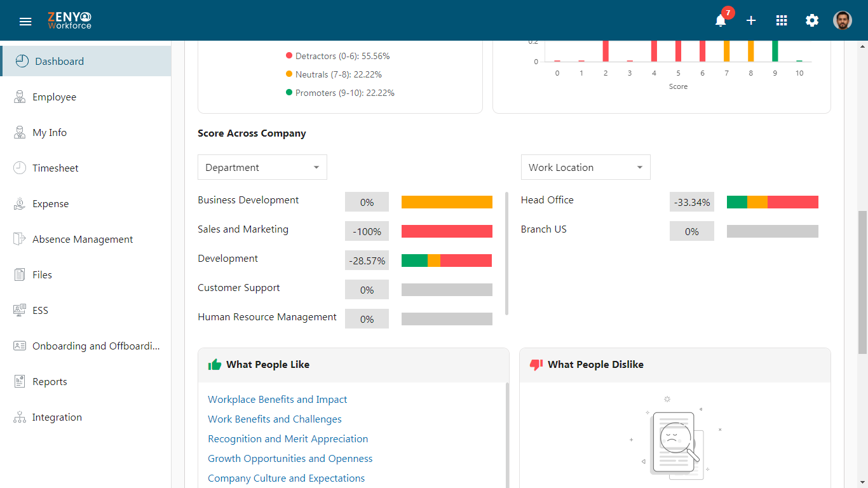
Task: Click the Dashboard pie-chart icon
Action: tap(22, 61)
